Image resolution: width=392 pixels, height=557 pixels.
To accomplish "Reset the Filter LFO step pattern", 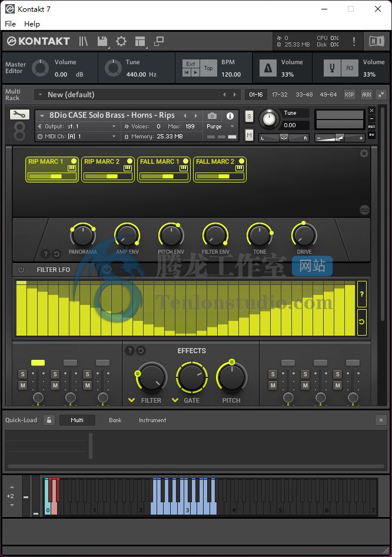I will 362,321.
